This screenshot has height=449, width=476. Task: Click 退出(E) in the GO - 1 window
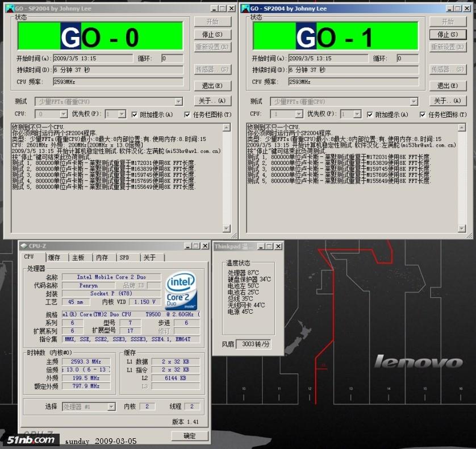448,86
